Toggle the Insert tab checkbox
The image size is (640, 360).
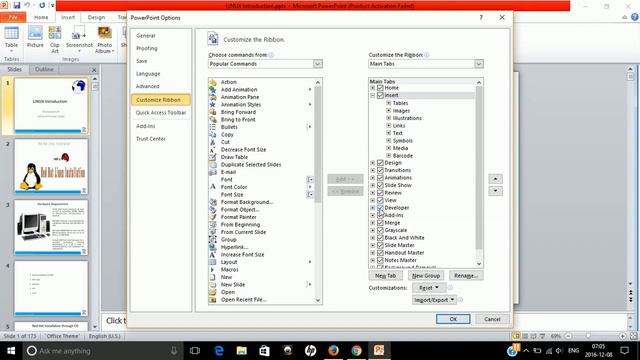click(x=380, y=95)
